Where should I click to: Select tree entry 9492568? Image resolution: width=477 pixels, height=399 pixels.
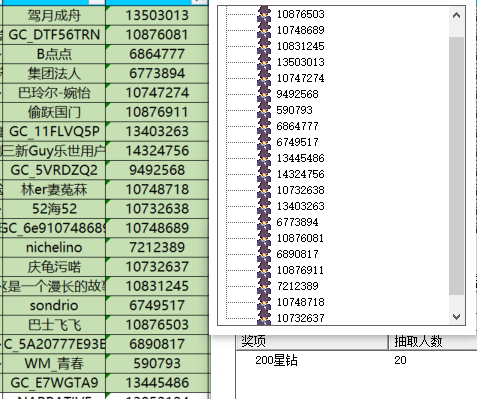tap(297, 94)
